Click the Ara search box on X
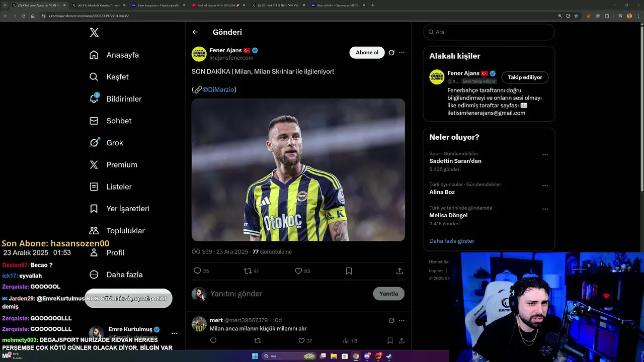Viewport: 644px width, 362px height. pos(489,32)
